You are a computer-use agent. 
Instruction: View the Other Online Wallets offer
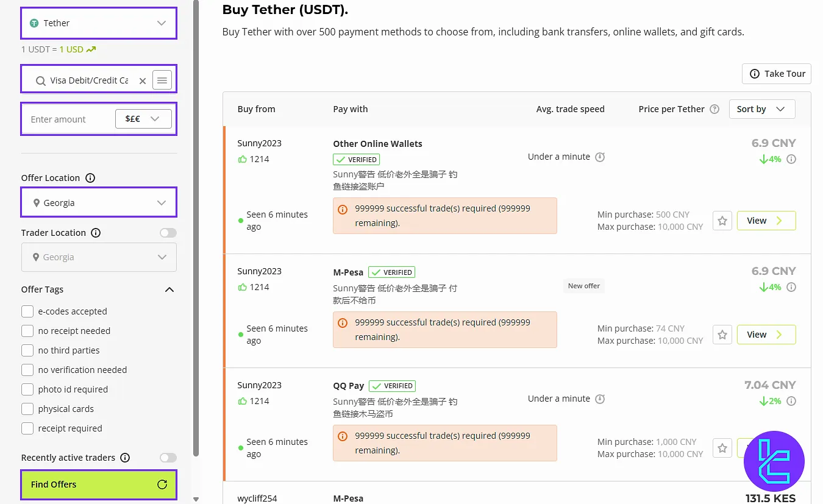click(x=766, y=221)
